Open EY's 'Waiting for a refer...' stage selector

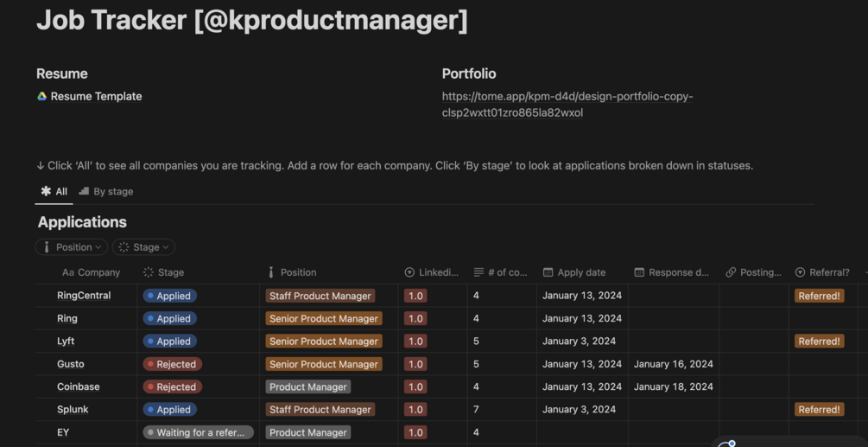(199, 432)
